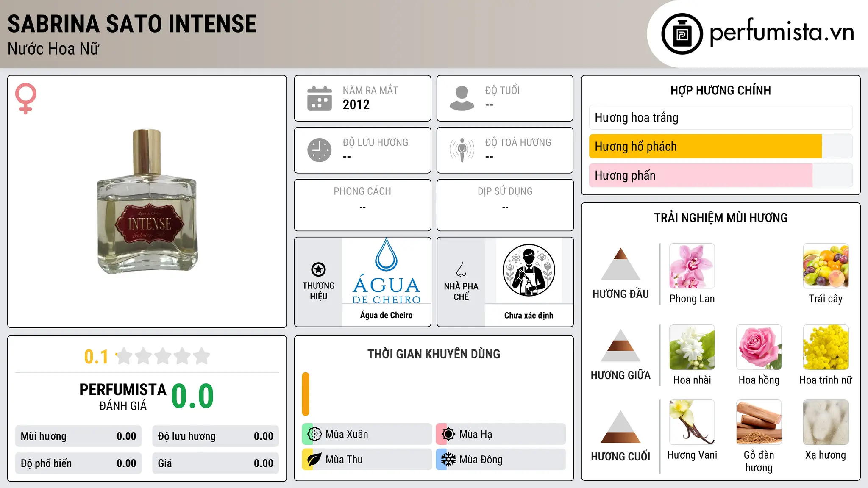868x488 pixels.
Task: Open the Xạ hương musk note image
Action: click(x=826, y=422)
